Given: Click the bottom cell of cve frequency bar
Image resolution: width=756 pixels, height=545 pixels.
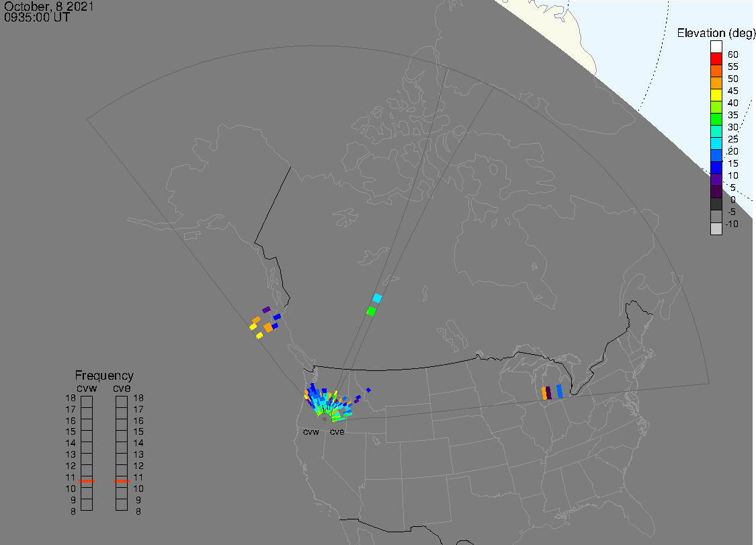Looking at the screenshot, I should [x=122, y=505].
